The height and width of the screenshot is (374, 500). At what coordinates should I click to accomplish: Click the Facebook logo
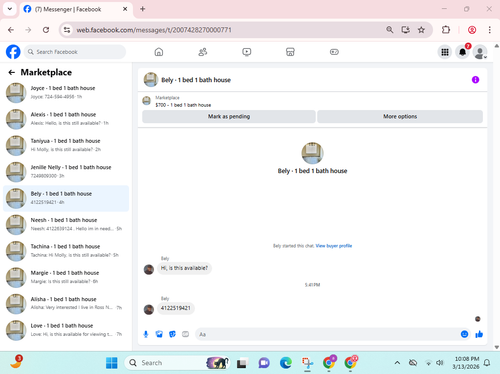coord(13,52)
